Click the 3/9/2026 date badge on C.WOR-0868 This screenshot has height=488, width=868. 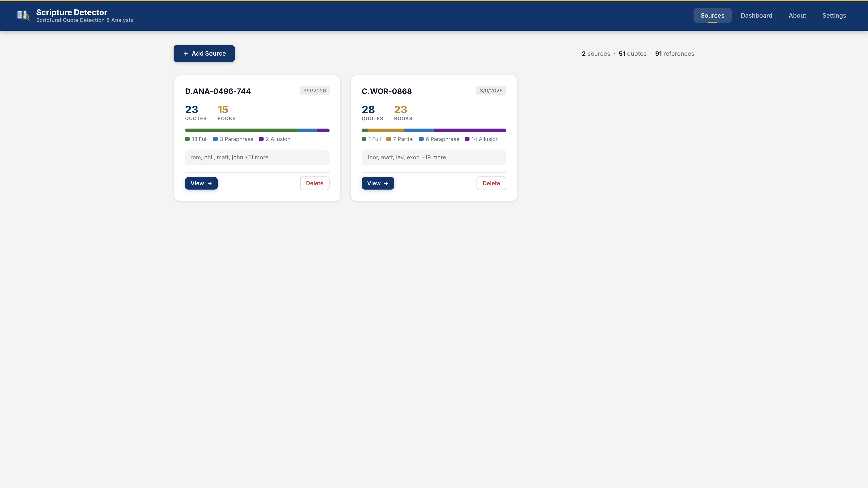pos(491,90)
